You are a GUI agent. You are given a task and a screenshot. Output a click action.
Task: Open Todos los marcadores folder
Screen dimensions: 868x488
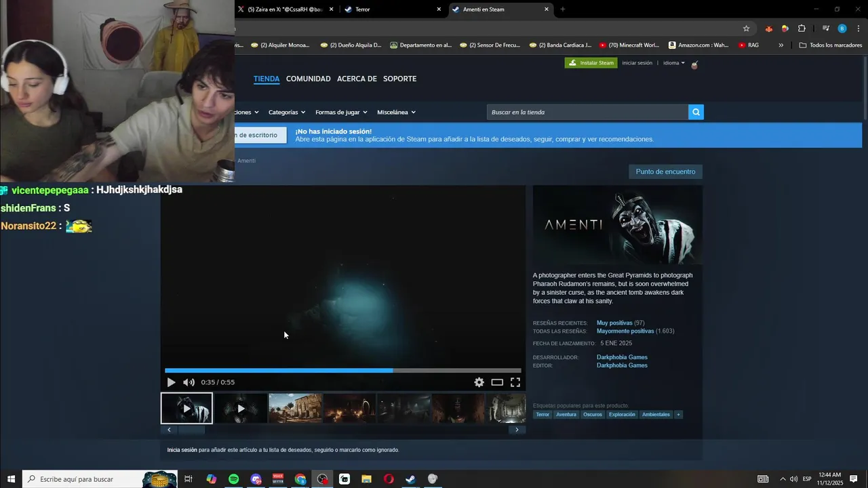click(x=831, y=45)
